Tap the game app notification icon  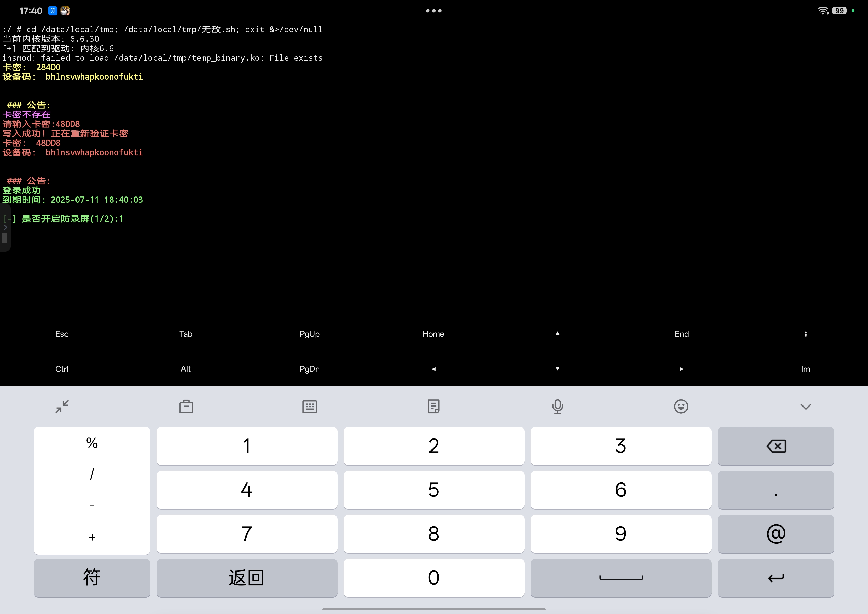[x=65, y=10]
